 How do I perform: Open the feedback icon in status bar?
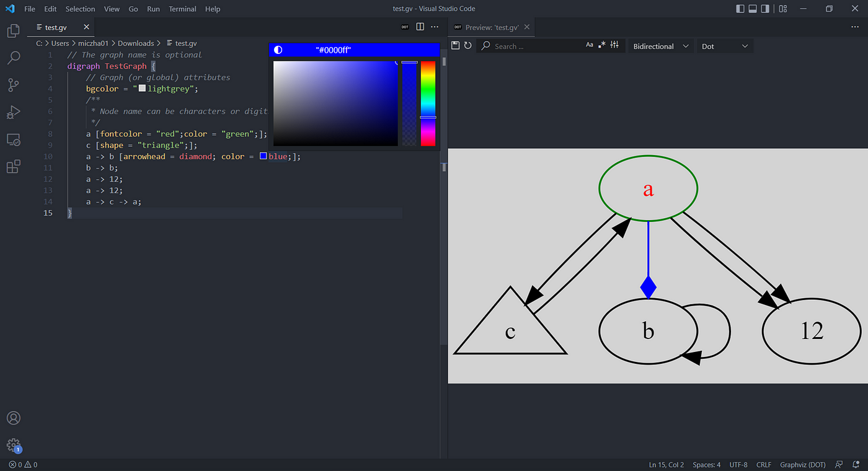click(839, 465)
